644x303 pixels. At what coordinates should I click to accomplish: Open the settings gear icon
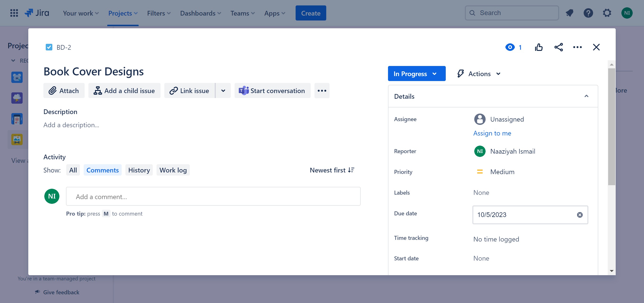[607, 13]
